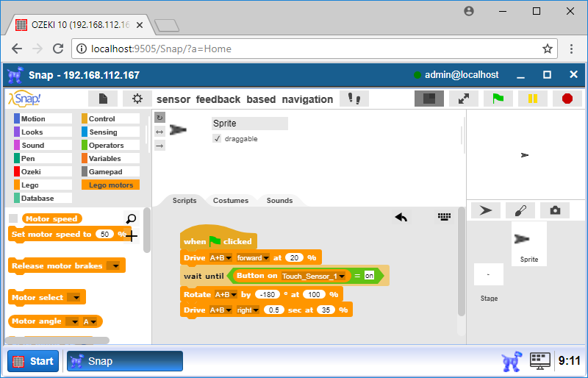Image resolution: width=588 pixels, height=378 pixels.
Task: Select the Sprite thumbnail in the corral
Action: [x=529, y=243]
